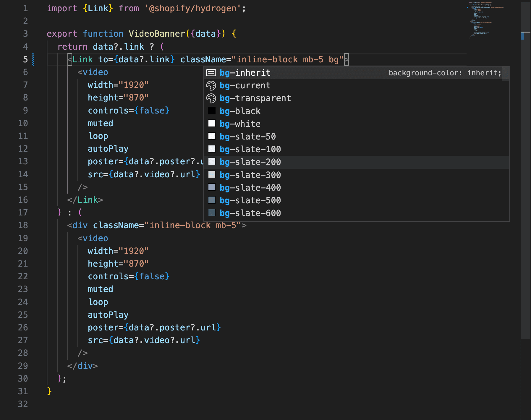Pick the highlighted bg-slate-200 suggestion
This screenshot has width=531, height=420.
point(250,162)
